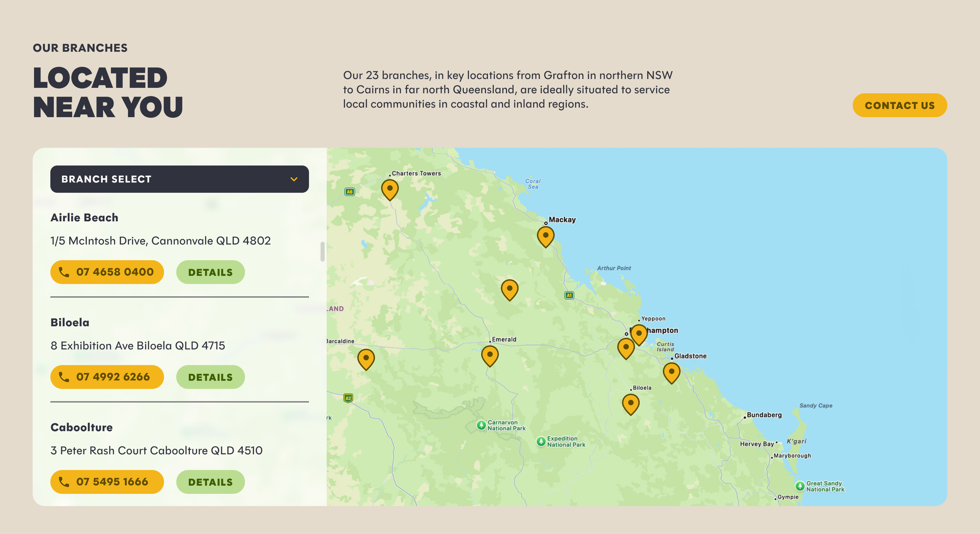This screenshot has width=980, height=534.
Task: Click pin overlapping Rockhampton label
Action: [639, 334]
